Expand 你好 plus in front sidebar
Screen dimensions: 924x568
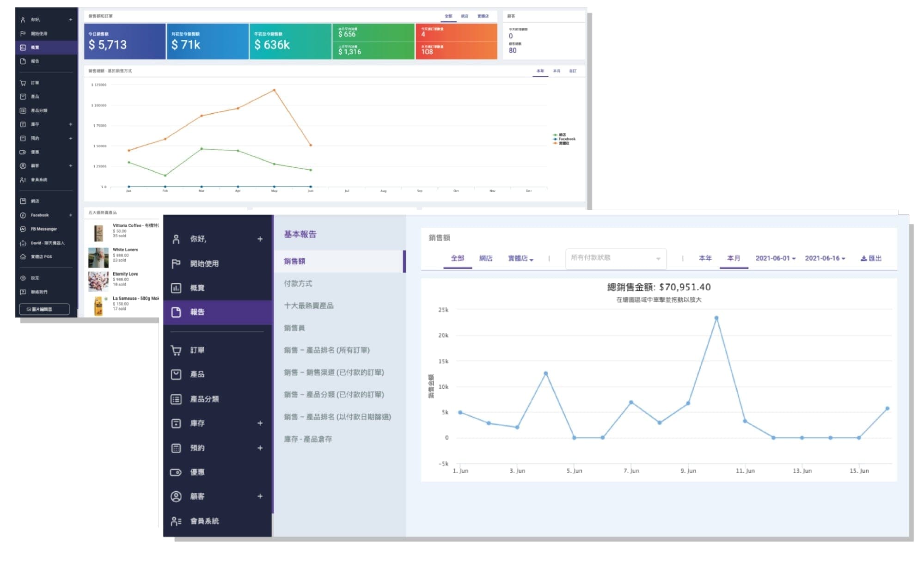tap(260, 239)
